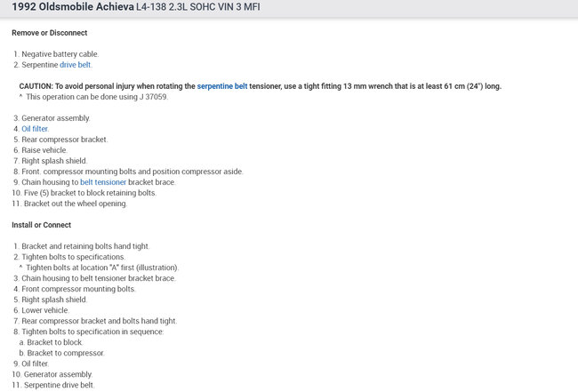
Task: Click the 'Bracket to compressor' sub-step
Action: coord(65,353)
